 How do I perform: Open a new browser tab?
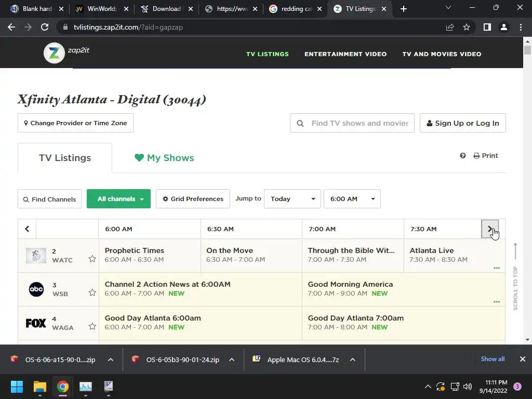tap(403, 9)
